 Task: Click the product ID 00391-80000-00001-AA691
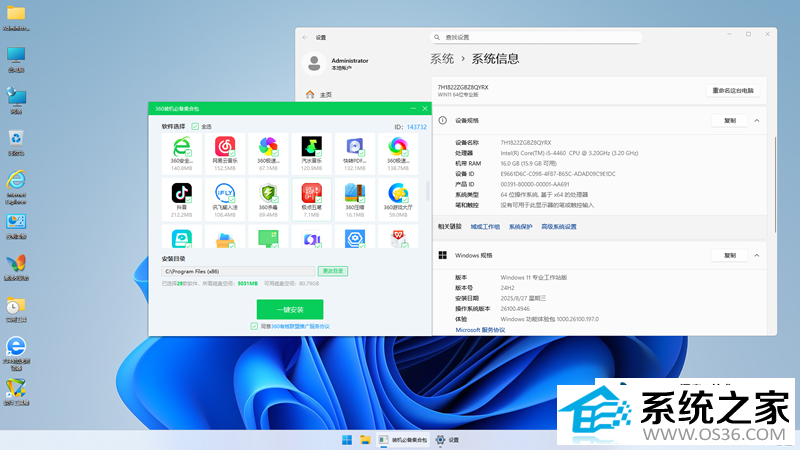[x=535, y=184]
